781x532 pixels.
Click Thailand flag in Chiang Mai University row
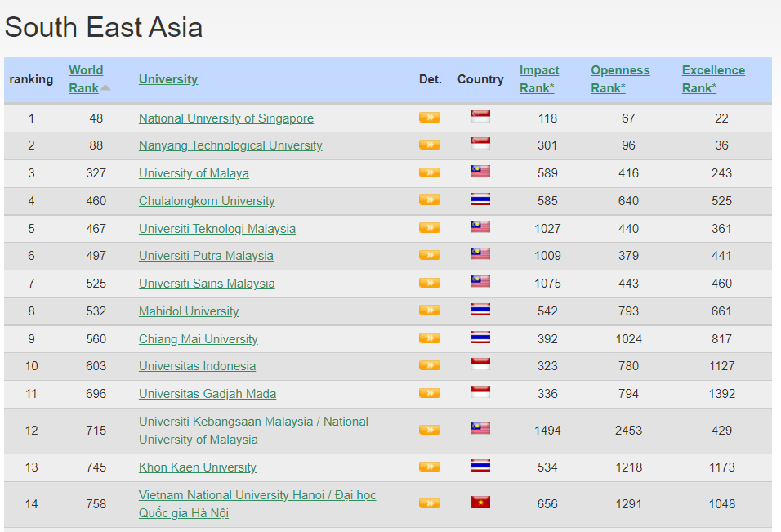click(x=480, y=338)
